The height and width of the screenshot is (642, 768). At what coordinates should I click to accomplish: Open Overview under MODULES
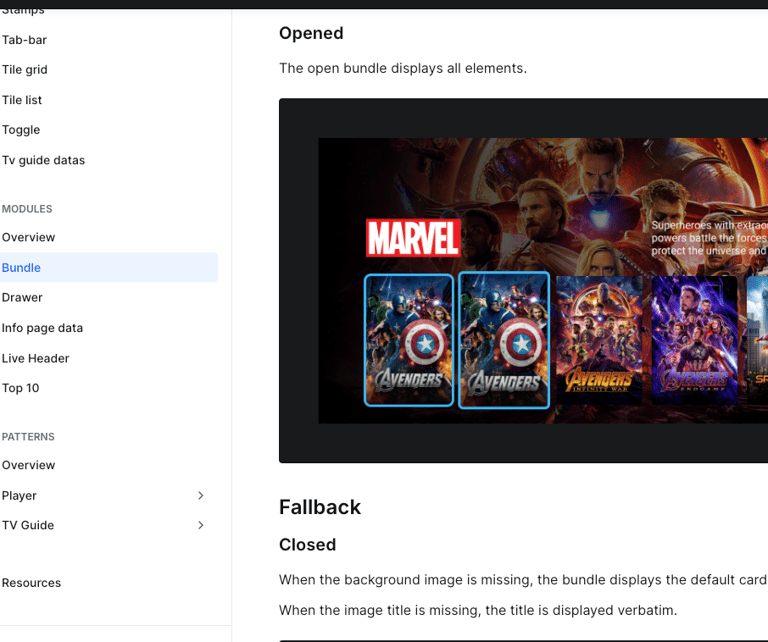point(28,237)
